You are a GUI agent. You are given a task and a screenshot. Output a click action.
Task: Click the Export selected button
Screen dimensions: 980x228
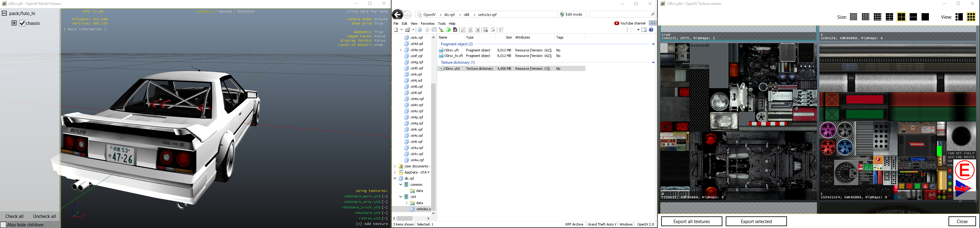tap(756, 222)
